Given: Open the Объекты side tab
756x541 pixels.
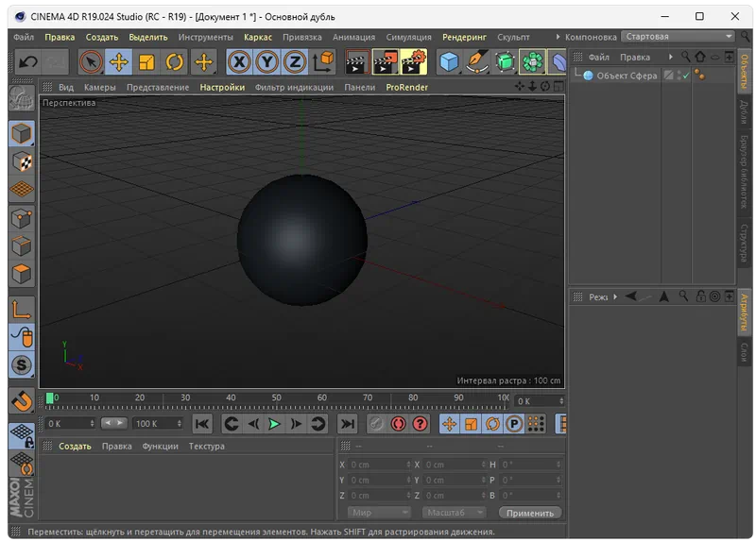Looking at the screenshot, I should pos(745,72).
